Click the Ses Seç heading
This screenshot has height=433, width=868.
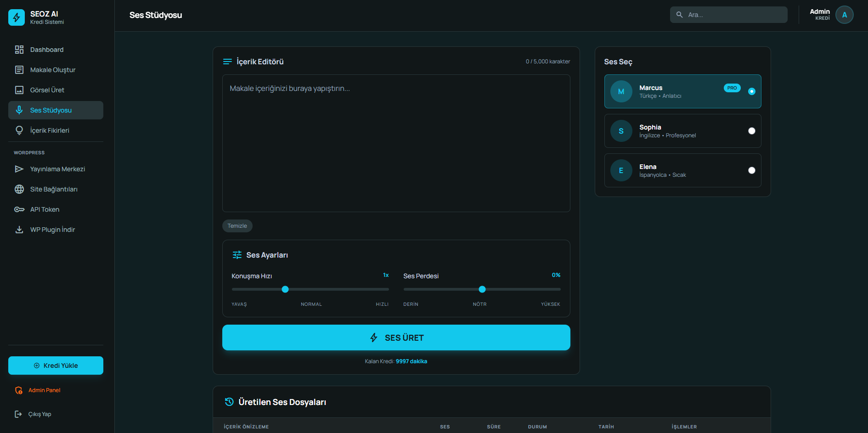tap(618, 62)
